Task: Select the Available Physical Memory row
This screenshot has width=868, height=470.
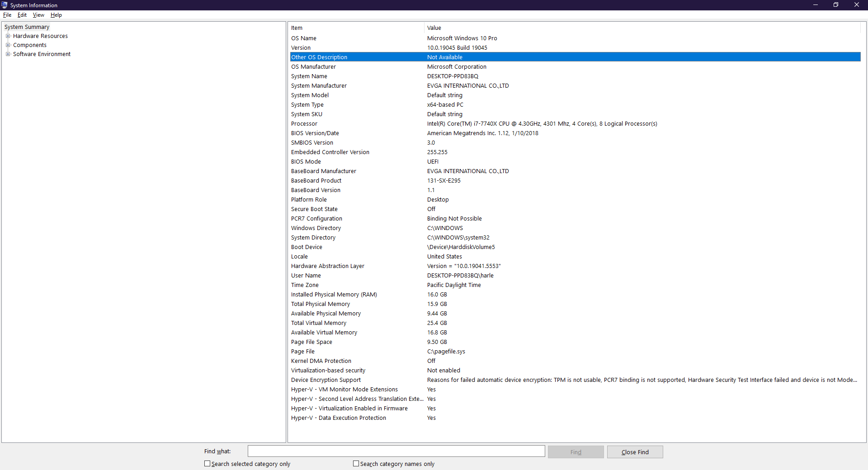Action: coord(575,314)
